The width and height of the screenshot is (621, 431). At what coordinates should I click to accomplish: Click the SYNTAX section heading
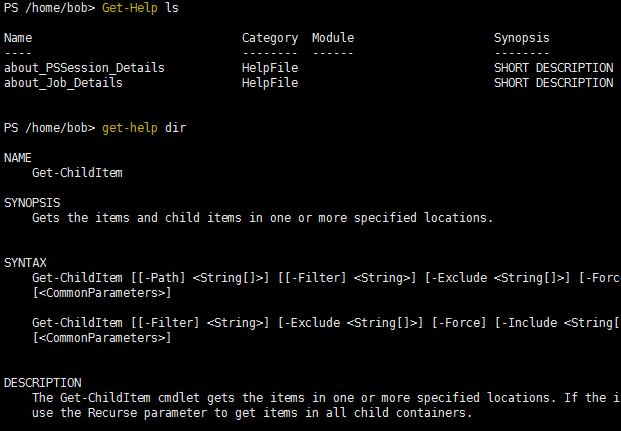click(25, 262)
